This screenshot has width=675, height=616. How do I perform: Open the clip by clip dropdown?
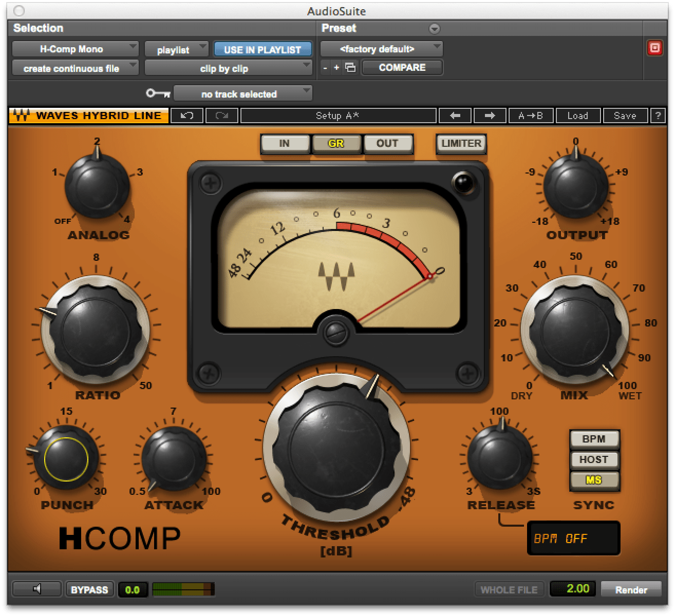tap(228, 68)
